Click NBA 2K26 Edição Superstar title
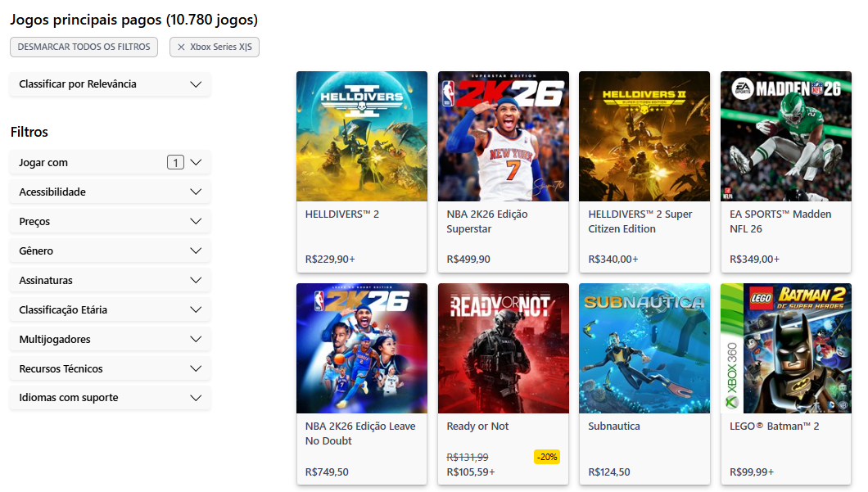Viewport: 868px width, 492px height. (x=487, y=221)
